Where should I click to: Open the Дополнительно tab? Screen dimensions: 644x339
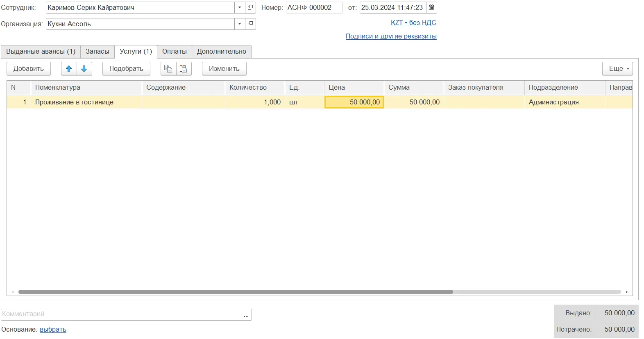tap(222, 52)
